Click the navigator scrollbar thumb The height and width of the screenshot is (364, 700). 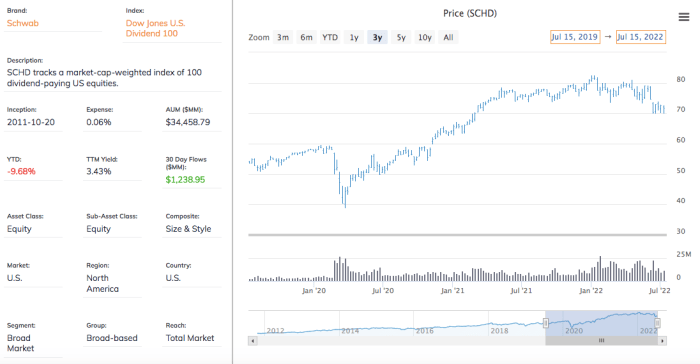click(601, 341)
